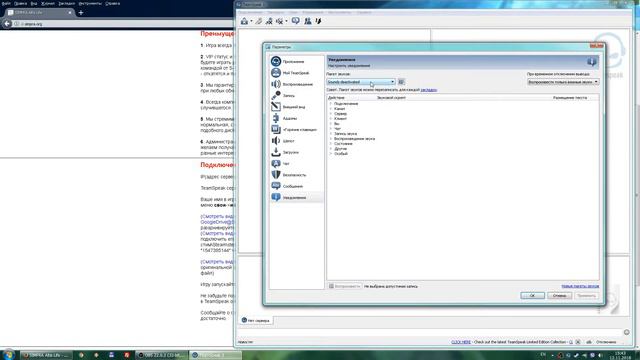Viewport: 640px width, 360px height.
Task: Expand the Вы tree node
Action: click(x=331, y=124)
